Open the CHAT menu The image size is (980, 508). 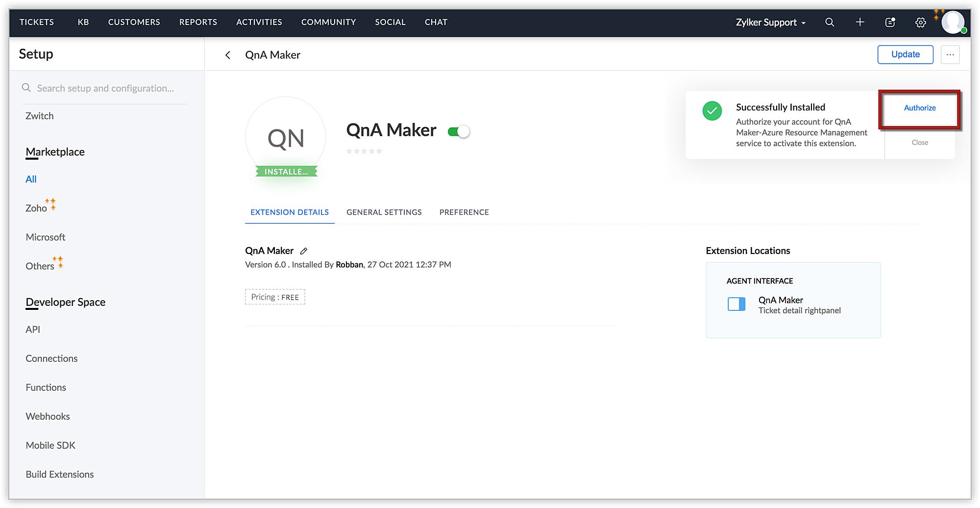click(436, 22)
